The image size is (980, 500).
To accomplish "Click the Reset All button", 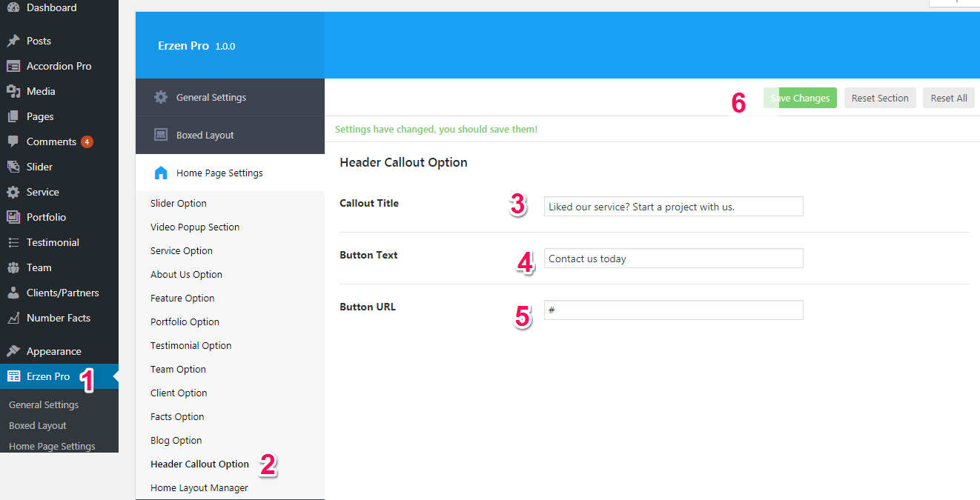I will click(949, 98).
